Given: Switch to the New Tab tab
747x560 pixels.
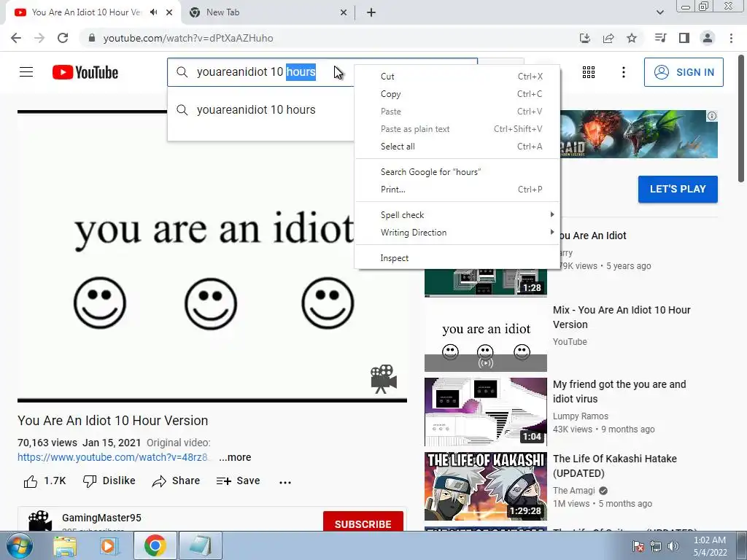Looking at the screenshot, I should coord(267,12).
